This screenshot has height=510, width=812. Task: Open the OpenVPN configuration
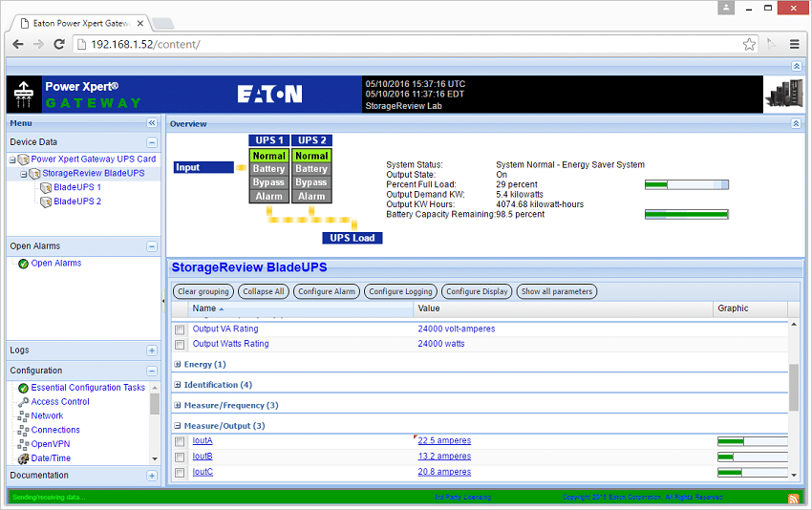tap(51, 444)
